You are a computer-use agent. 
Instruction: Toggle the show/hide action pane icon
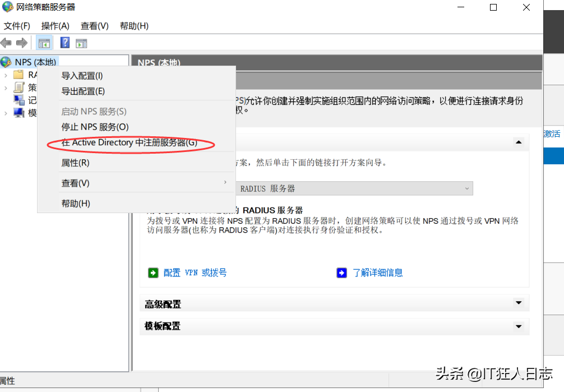[81, 44]
